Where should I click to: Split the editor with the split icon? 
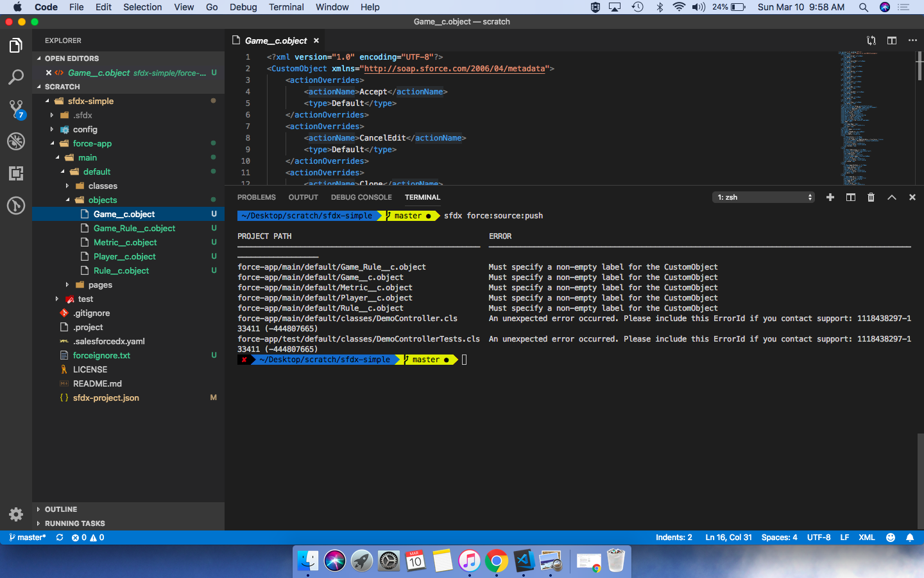(891, 40)
